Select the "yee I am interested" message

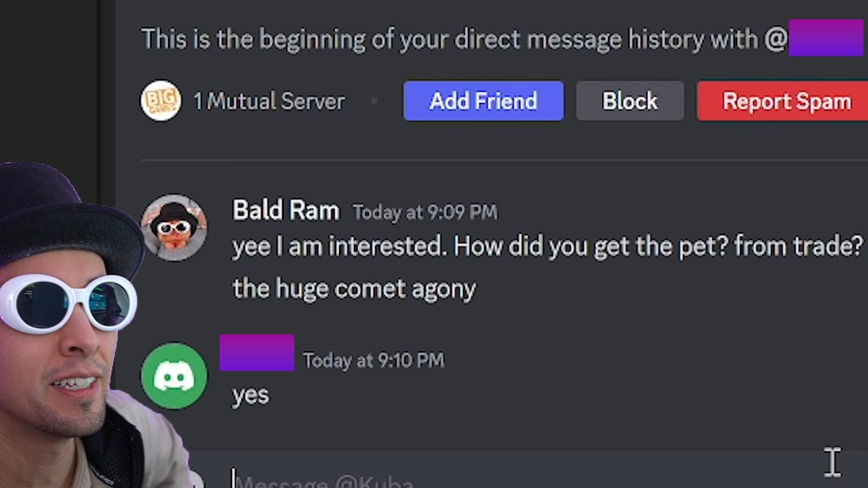(x=547, y=246)
